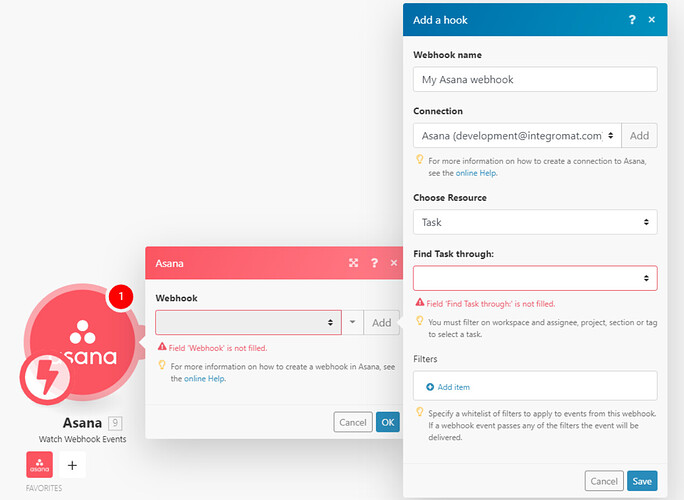The image size is (684, 500).
Task: Close the Add a hook panel
Action: pyautogui.click(x=652, y=20)
